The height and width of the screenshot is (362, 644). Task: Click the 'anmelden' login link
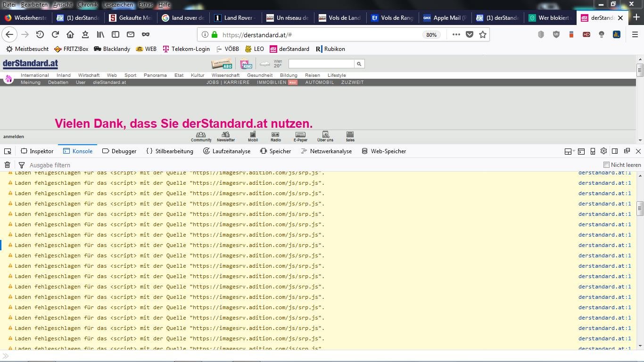click(x=14, y=137)
